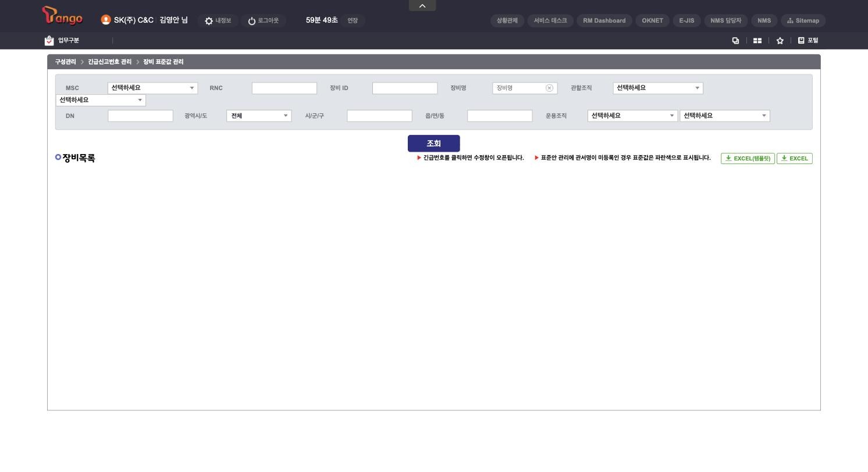The height and width of the screenshot is (472, 868).
Task: Export the equipment list via EXCEL button
Action: click(x=795, y=158)
